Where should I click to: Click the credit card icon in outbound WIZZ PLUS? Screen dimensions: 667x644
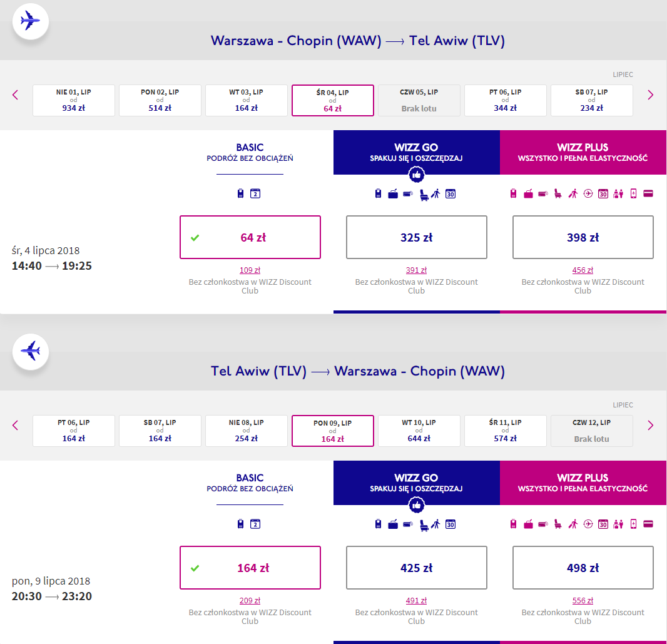[648, 194]
